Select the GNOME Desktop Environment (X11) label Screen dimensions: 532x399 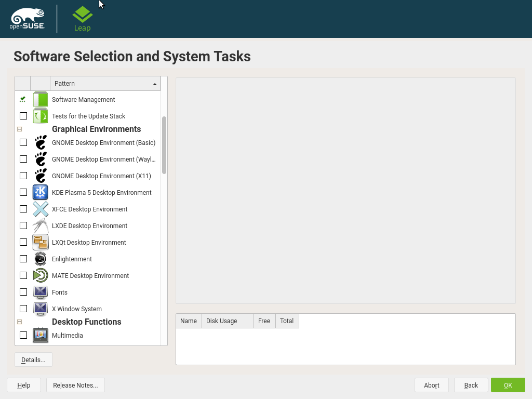[101, 176]
